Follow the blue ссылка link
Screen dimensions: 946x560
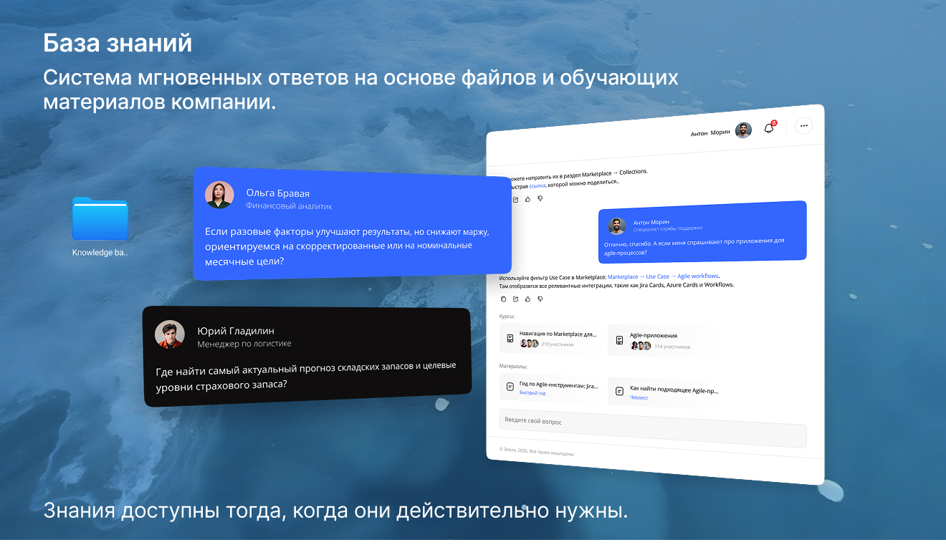537,185
